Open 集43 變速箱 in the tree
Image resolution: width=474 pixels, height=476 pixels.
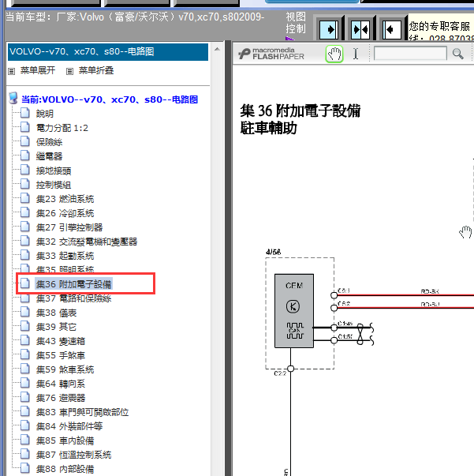[x=61, y=341]
